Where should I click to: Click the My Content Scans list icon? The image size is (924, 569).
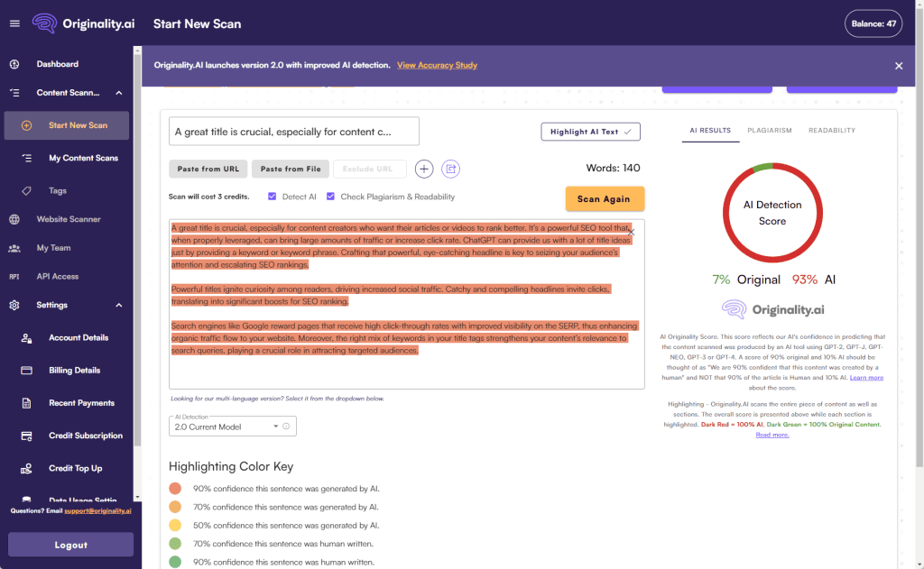click(26, 158)
